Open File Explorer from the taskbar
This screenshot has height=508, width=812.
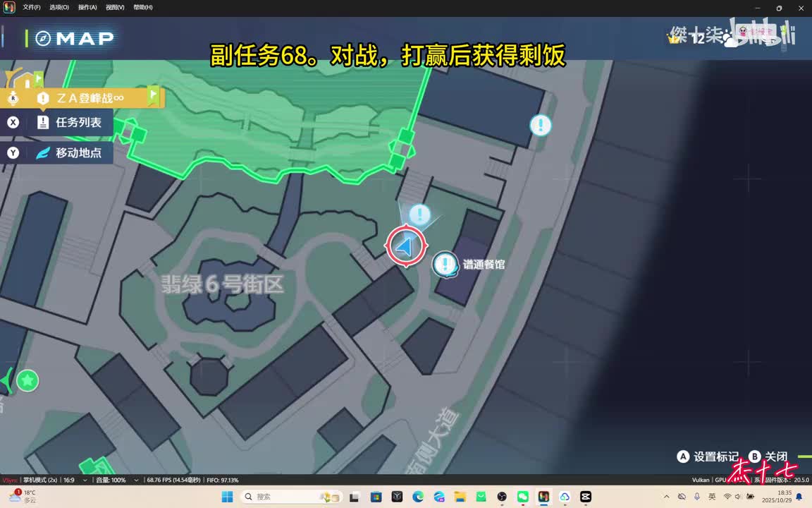460,497
